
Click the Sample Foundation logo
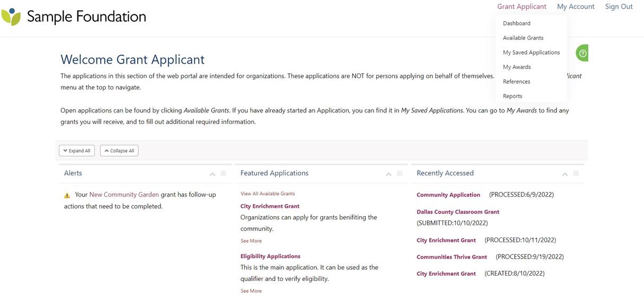pos(74,17)
